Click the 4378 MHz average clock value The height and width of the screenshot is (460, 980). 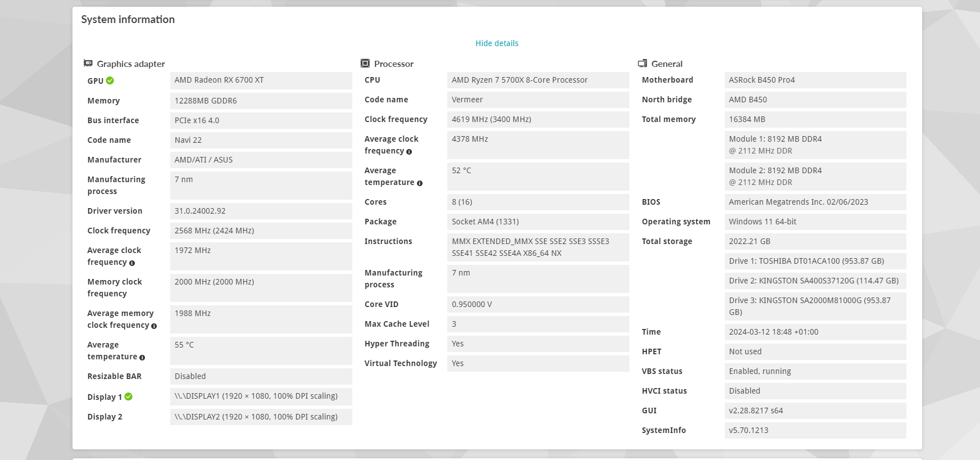538,145
